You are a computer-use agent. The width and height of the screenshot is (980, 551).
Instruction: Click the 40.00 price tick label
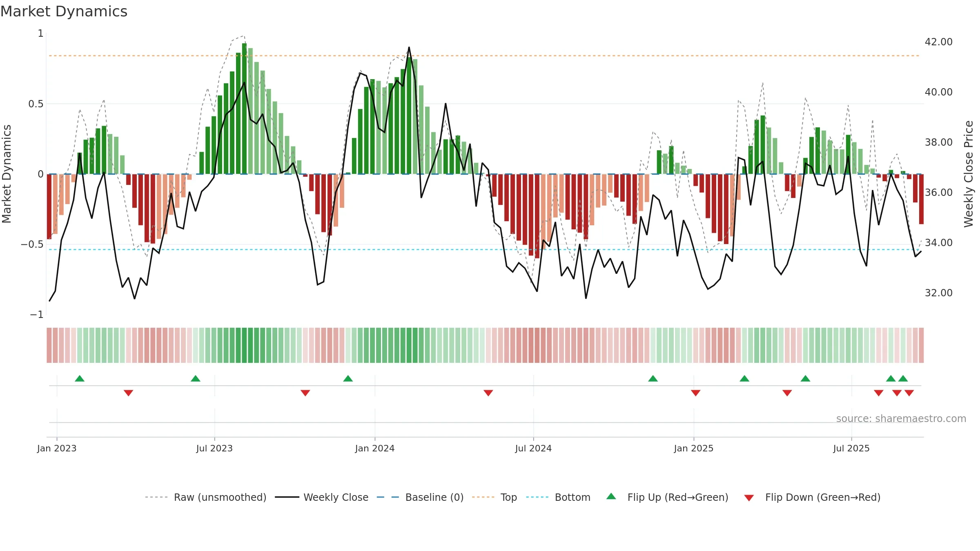[939, 92]
